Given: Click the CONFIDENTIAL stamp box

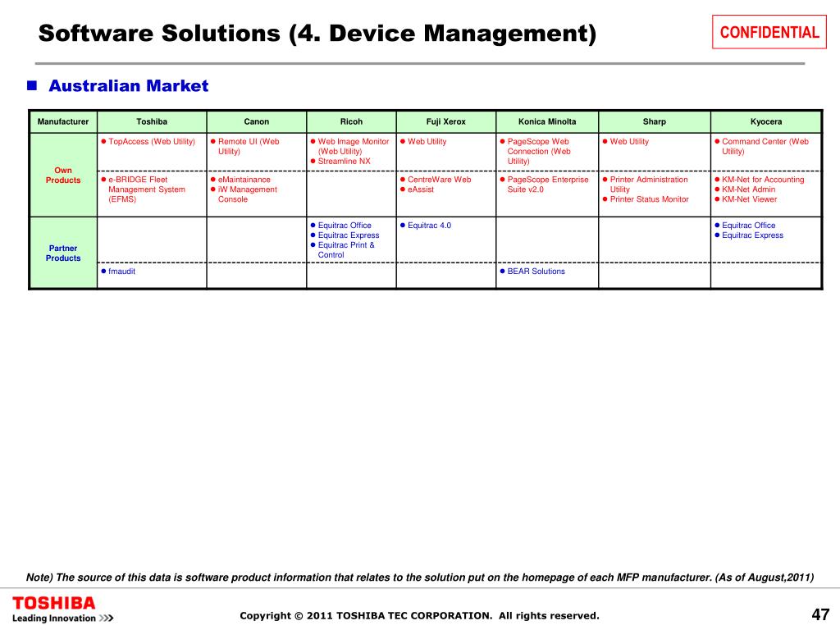Looking at the screenshot, I should tap(769, 32).
